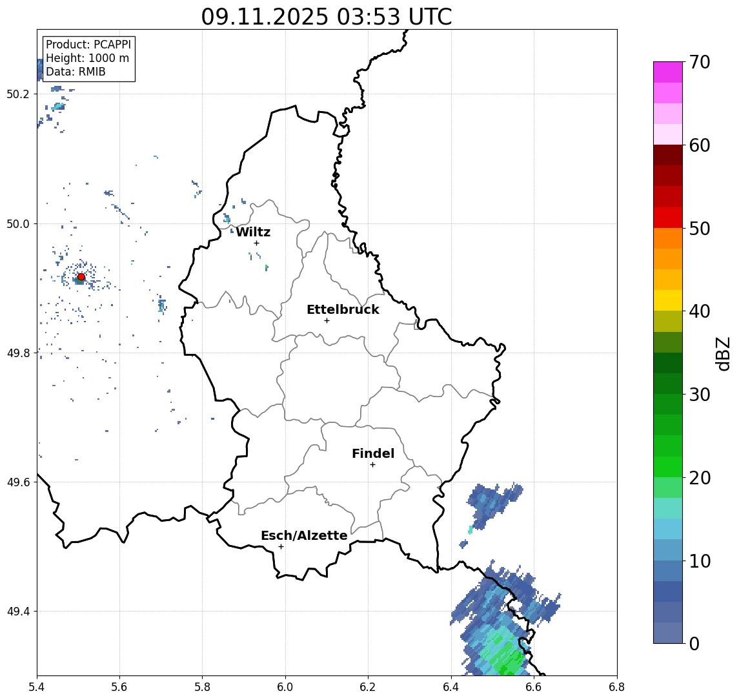
Task: Click the longitude axis label 6.2
Action: [x=368, y=687]
